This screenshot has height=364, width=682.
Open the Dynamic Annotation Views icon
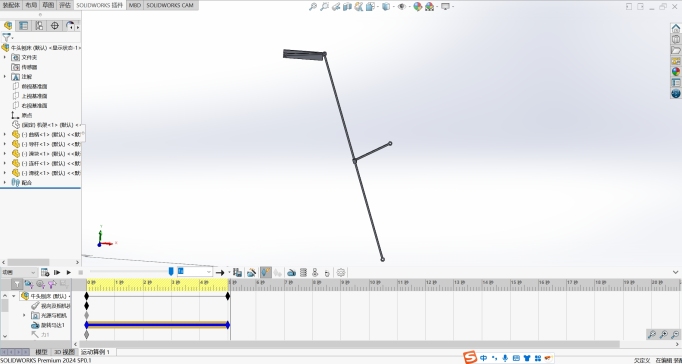(x=359, y=7)
